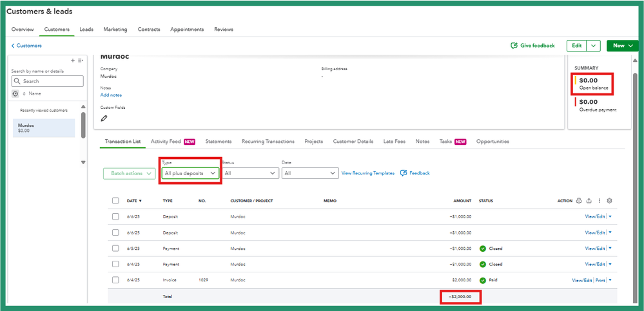Open the Statements tab
Viewport: 644px width, 311px height.
coord(219,142)
